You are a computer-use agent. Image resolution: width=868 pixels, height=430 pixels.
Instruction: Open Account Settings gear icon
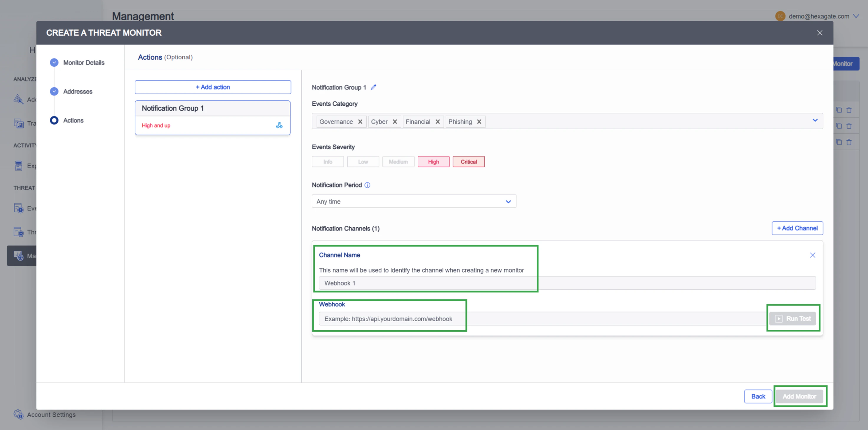click(18, 414)
